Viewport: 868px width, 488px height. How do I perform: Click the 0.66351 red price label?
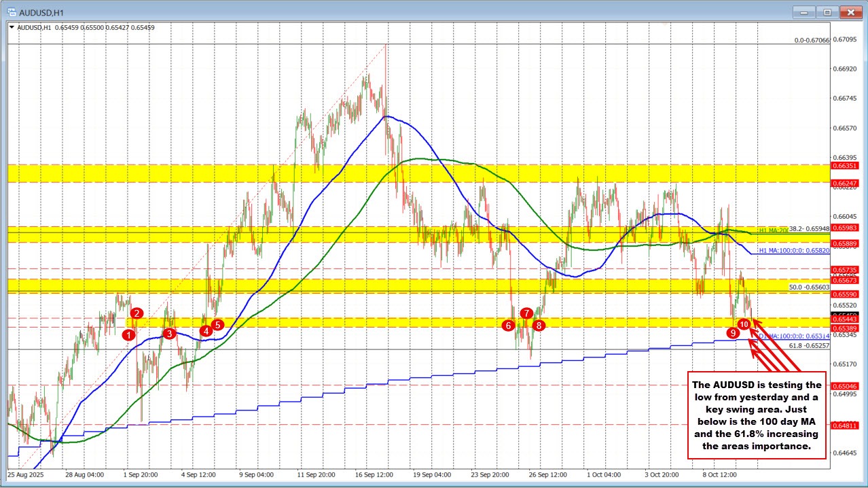(x=846, y=165)
